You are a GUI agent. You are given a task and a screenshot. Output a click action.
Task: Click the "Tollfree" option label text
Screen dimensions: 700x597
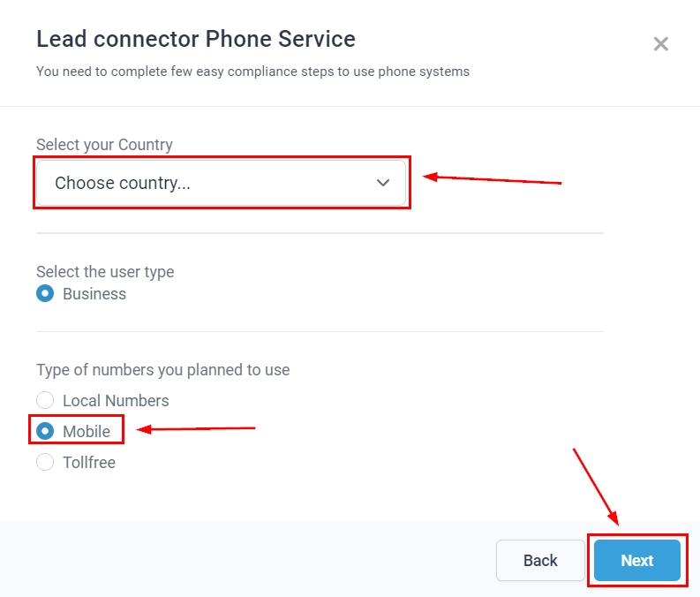coord(89,462)
